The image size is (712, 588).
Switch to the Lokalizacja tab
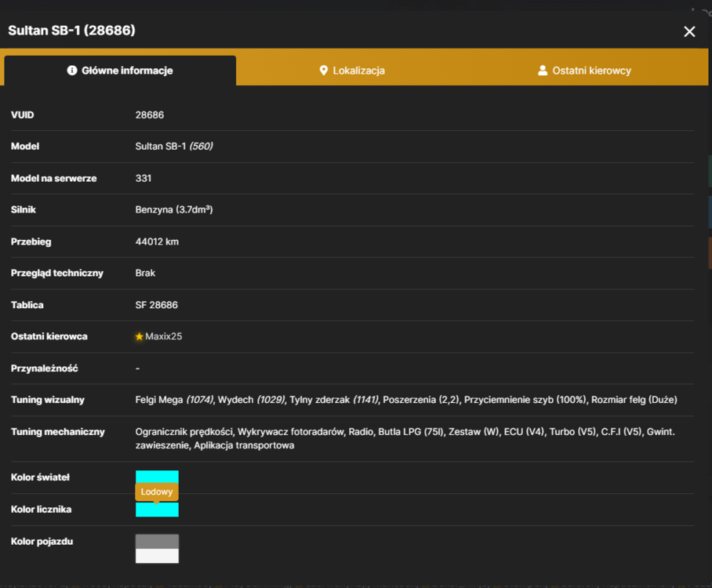click(352, 71)
